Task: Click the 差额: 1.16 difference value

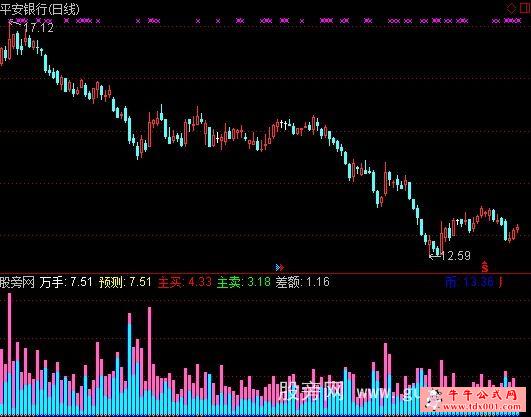Action: point(302,282)
